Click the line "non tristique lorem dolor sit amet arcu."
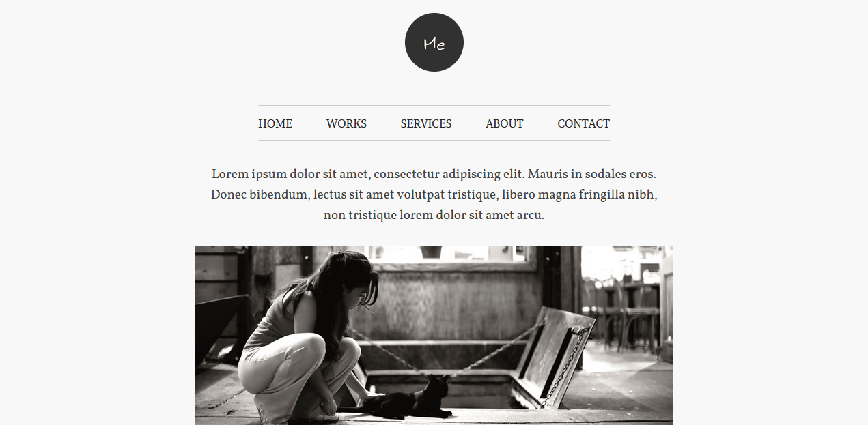Image resolution: width=868 pixels, height=425 pixels. (x=434, y=216)
